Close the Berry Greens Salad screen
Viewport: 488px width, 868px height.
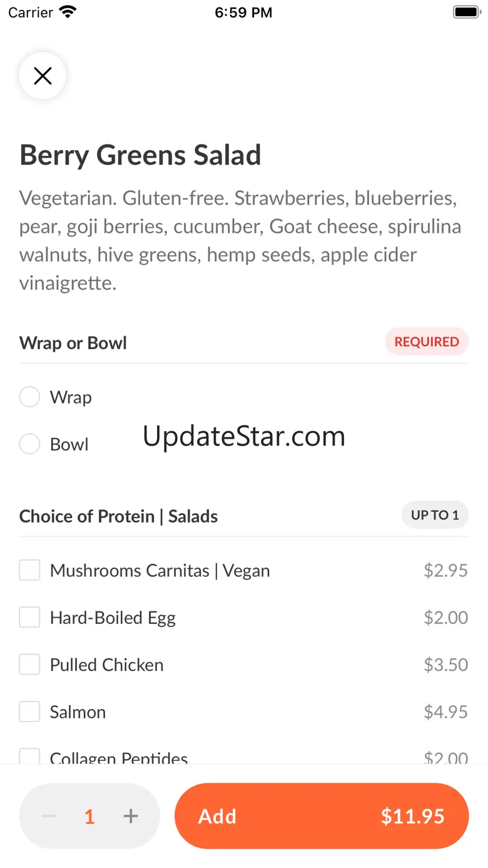point(43,76)
